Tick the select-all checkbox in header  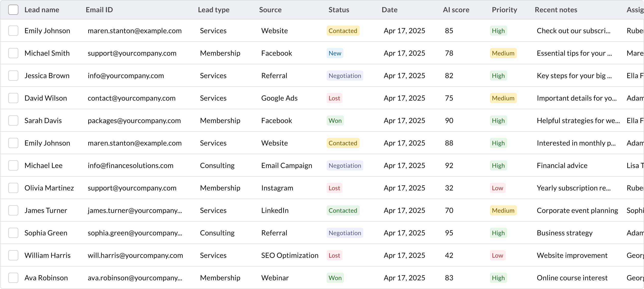(x=13, y=10)
